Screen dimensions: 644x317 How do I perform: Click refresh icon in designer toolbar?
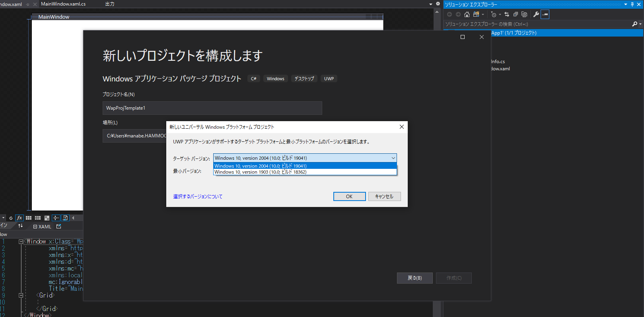tap(11, 218)
